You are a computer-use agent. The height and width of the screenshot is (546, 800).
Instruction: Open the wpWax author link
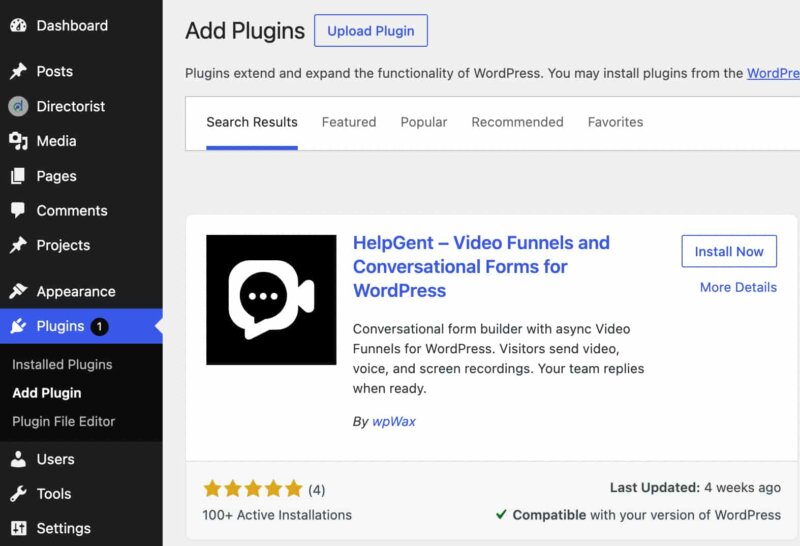[x=394, y=421]
